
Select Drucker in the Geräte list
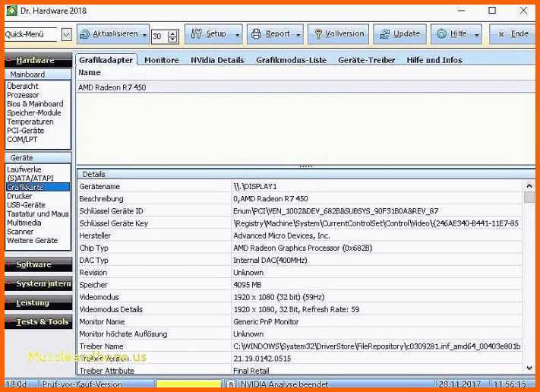tap(19, 196)
